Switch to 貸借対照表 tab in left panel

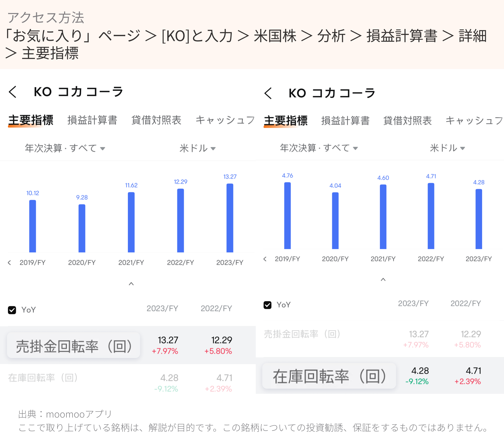tap(156, 120)
